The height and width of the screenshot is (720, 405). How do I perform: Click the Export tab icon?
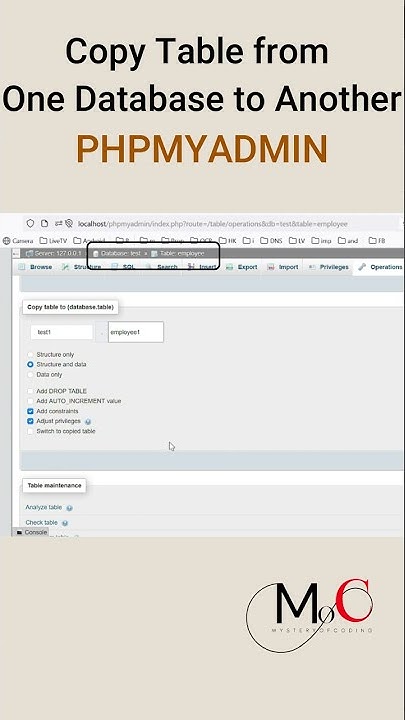[230, 267]
